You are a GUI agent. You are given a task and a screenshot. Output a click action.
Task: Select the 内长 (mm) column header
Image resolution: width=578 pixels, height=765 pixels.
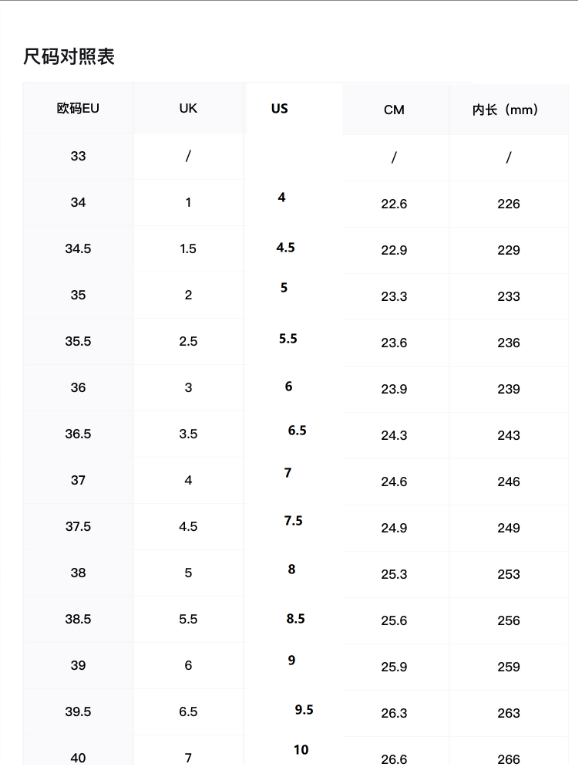coord(505,110)
